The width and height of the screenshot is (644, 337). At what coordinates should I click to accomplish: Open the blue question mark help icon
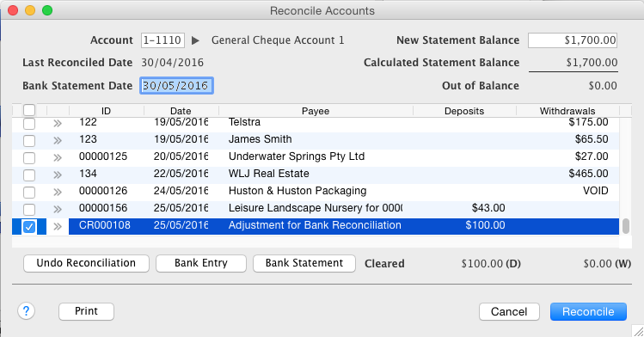click(27, 311)
